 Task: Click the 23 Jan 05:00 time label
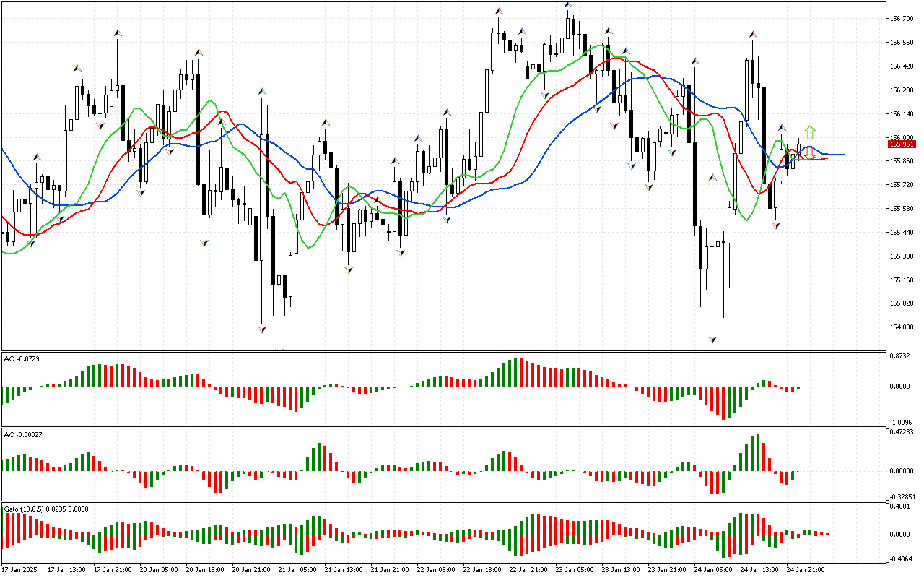pyautogui.click(x=573, y=570)
